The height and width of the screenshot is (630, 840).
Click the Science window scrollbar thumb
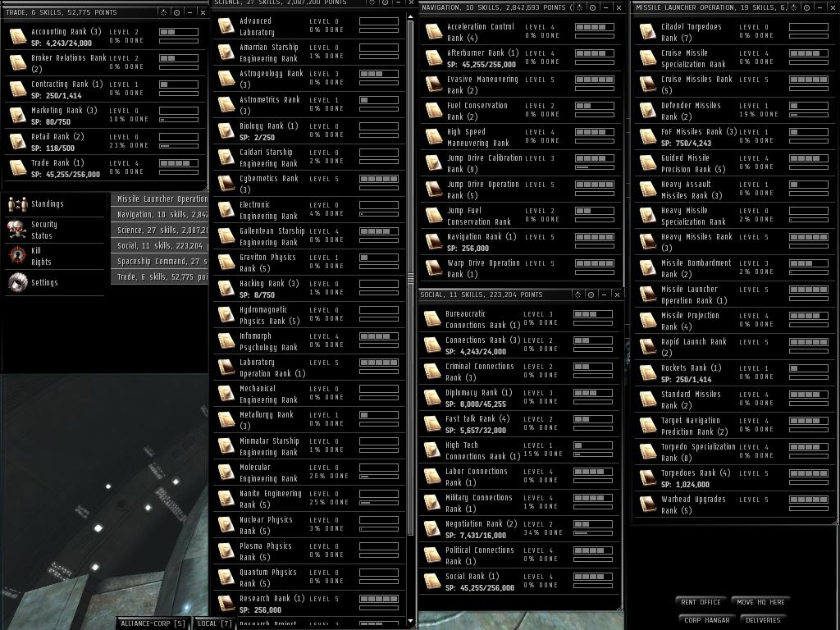411,278
